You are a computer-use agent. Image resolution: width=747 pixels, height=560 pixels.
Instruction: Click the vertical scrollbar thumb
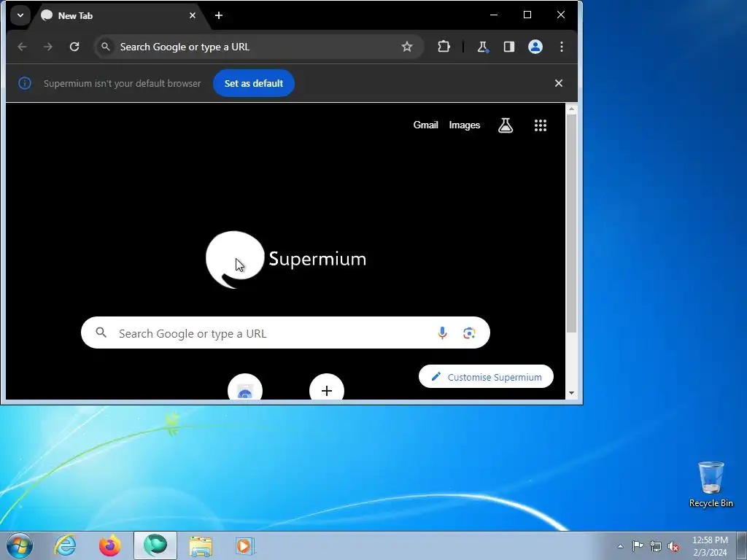pos(572,223)
